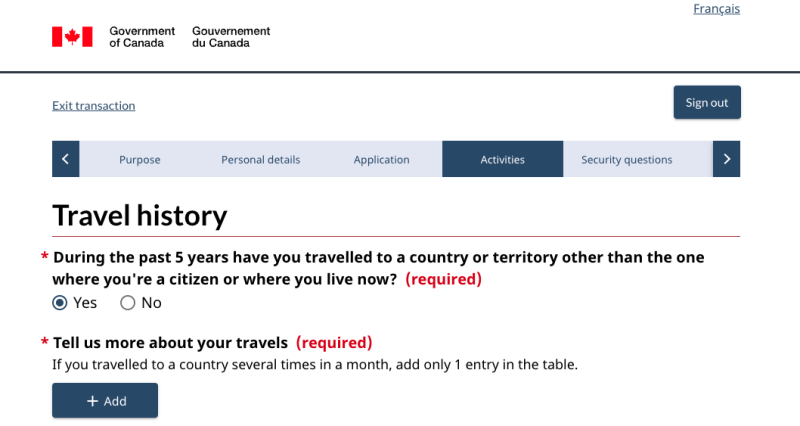Screen dimensions: 800x426
Task: Click the 'Tell us more about your travels' label
Action: [x=170, y=343]
